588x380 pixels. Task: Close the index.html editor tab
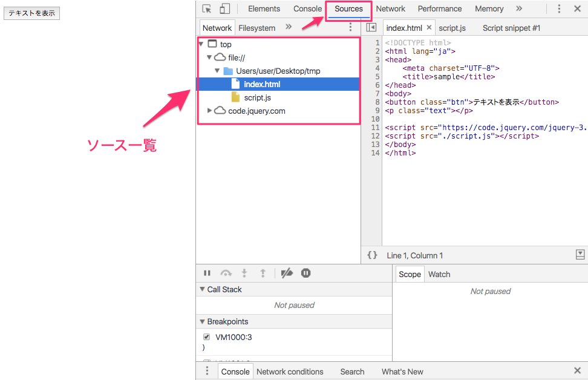click(429, 27)
